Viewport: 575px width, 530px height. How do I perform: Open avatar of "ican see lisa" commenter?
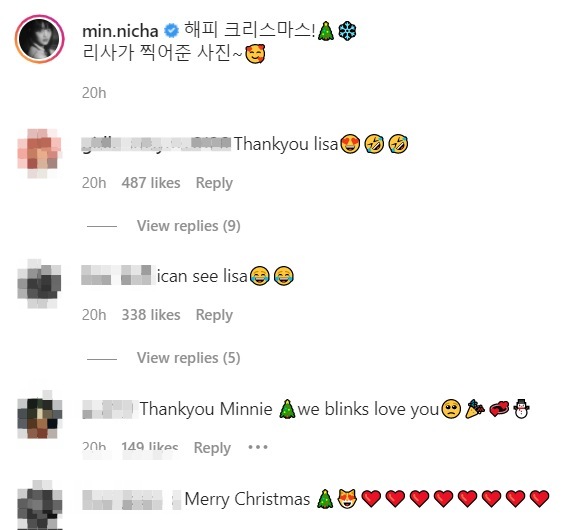point(39,284)
